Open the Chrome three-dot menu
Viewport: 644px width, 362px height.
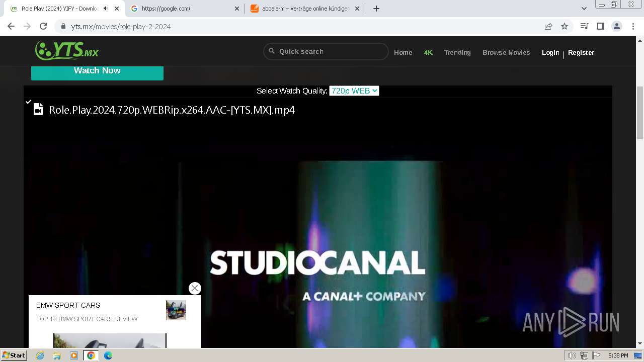(x=633, y=26)
